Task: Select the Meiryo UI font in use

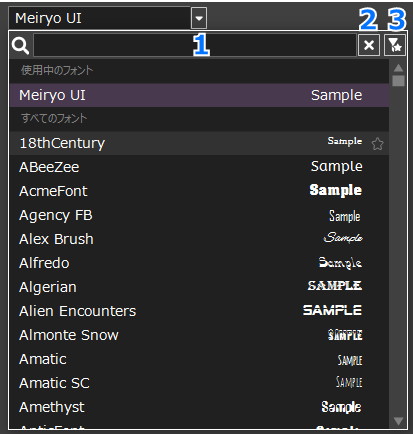Action: (x=199, y=95)
